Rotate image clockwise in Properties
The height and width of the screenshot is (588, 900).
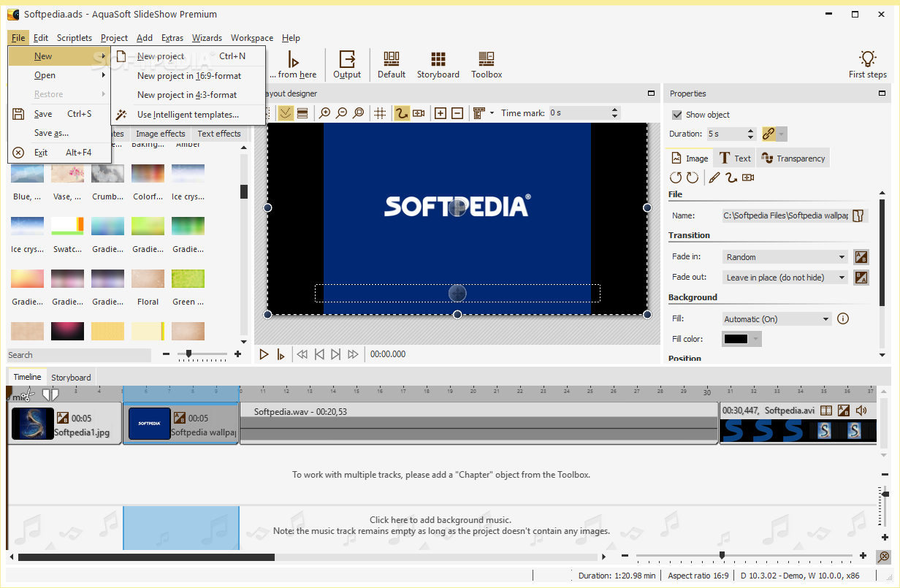click(692, 177)
